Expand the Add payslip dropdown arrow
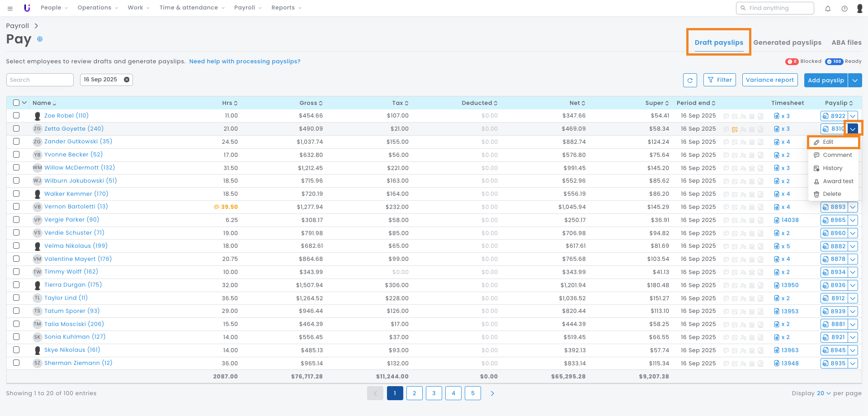This screenshot has height=416, width=868. click(x=855, y=80)
